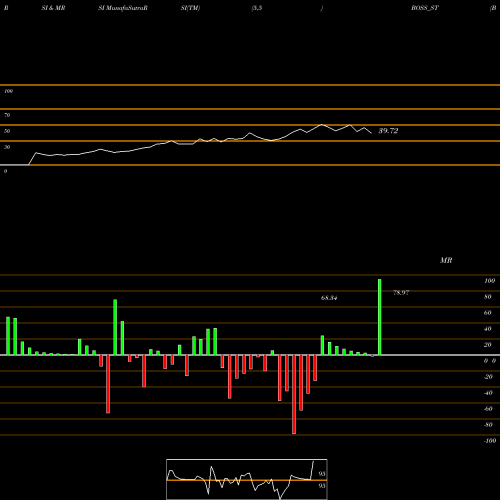Click the -100 label on MR axis
The height and width of the screenshot is (500, 500).
490,441
